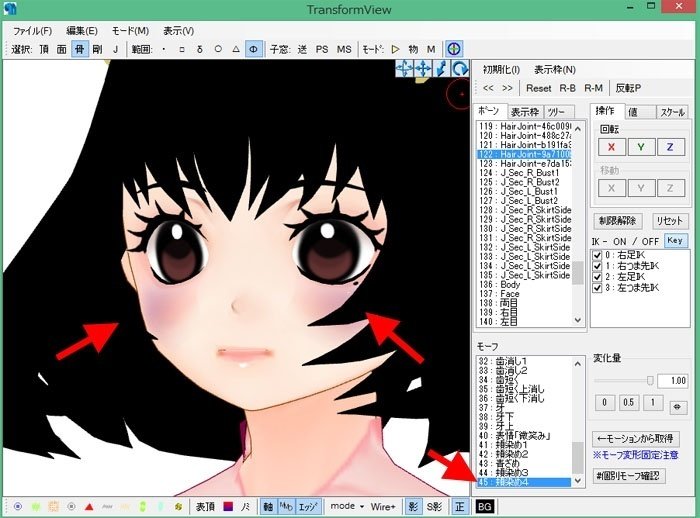Select vertex mode button 頂

(x=44, y=49)
